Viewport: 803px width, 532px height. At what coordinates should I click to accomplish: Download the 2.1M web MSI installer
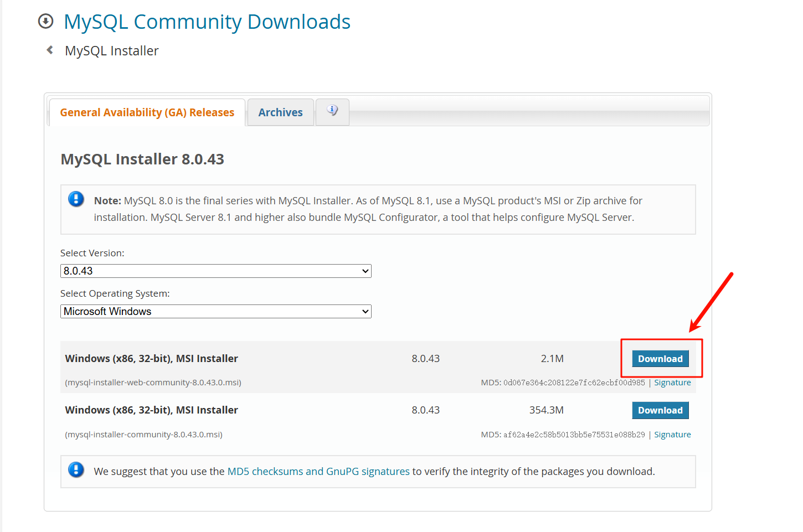pyautogui.click(x=660, y=359)
